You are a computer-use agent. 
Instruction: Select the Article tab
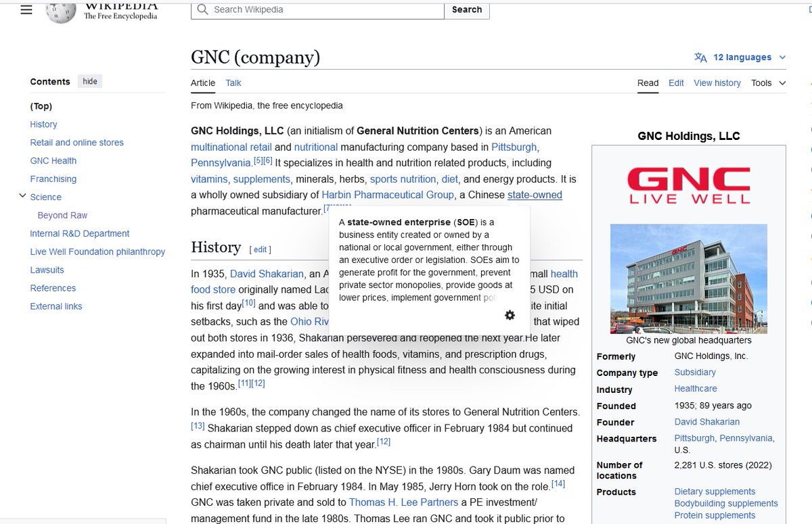click(x=203, y=83)
